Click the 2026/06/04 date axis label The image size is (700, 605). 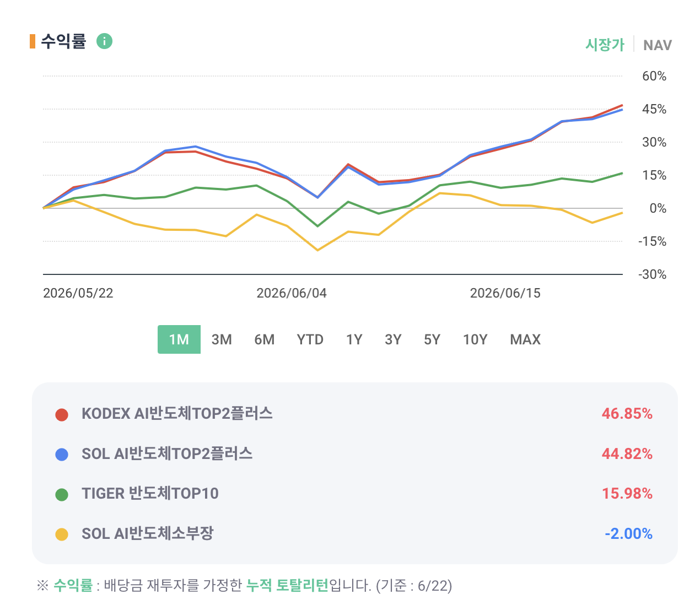tap(292, 293)
